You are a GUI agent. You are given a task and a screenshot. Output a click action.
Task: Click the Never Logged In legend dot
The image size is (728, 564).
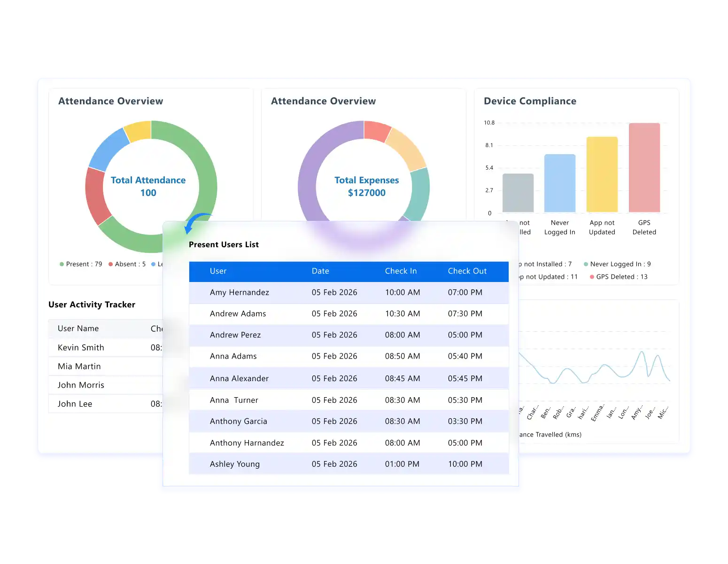pos(587,264)
